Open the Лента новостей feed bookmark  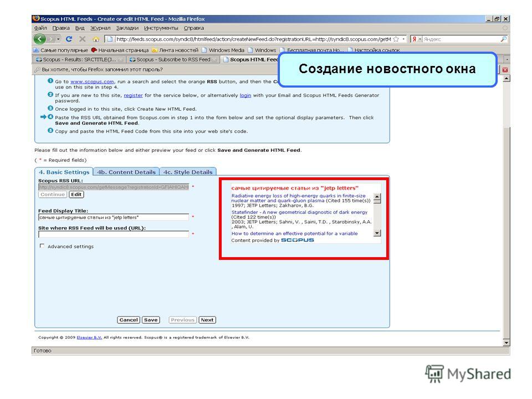click(175, 50)
